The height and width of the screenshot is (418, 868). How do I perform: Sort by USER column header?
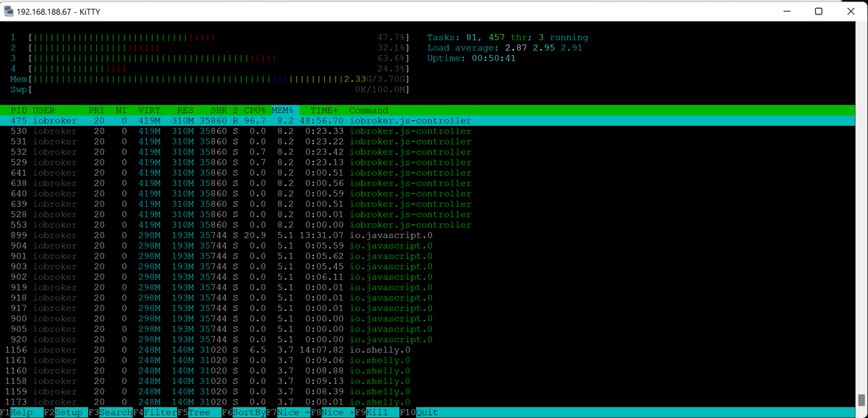coord(43,111)
